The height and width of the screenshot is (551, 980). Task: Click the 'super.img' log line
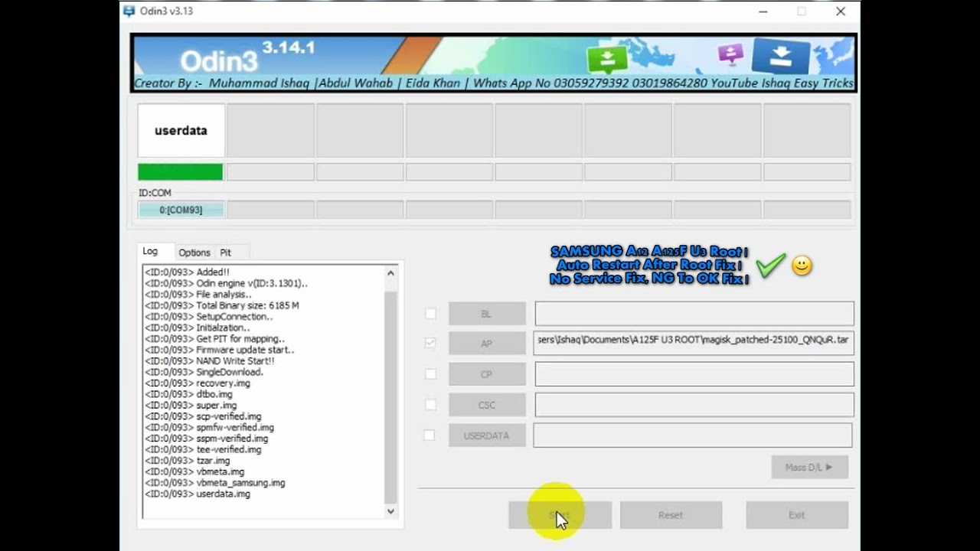(191, 406)
